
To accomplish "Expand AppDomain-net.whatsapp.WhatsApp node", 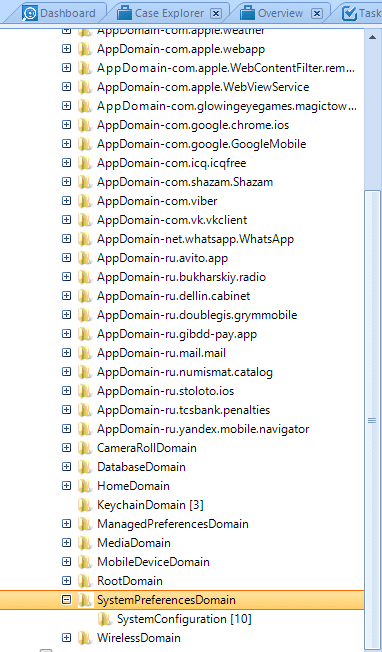I will click(x=66, y=239).
